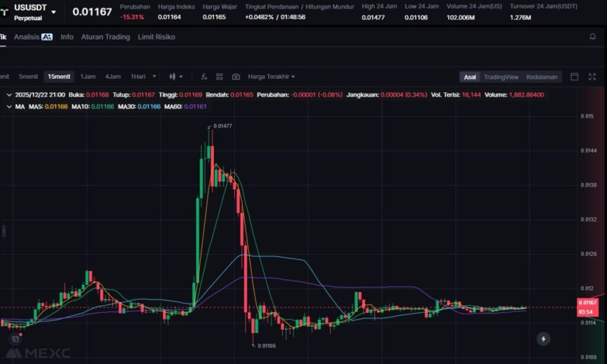Image resolution: width=607 pixels, height=364 pixels.
Task: Switch to the Limit Risiko tab
Action: pyautogui.click(x=156, y=37)
